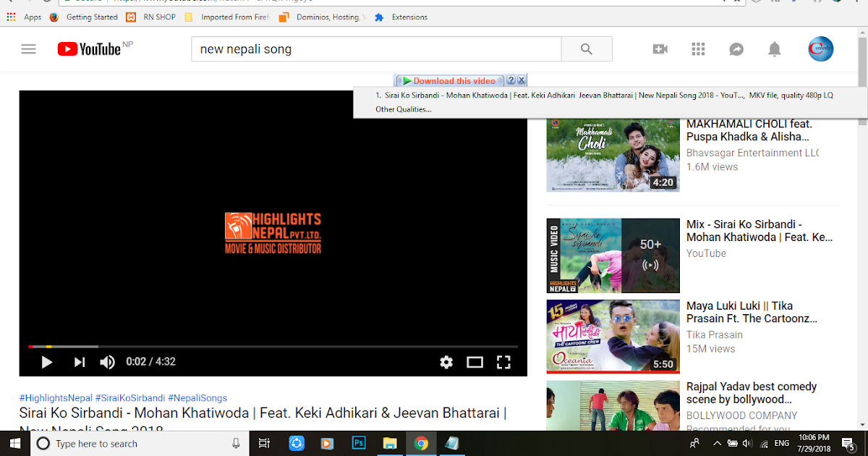The height and width of the screenshot is (456, 868).
Task: Open the account avatar menu
Action: (x=821, y=49)
